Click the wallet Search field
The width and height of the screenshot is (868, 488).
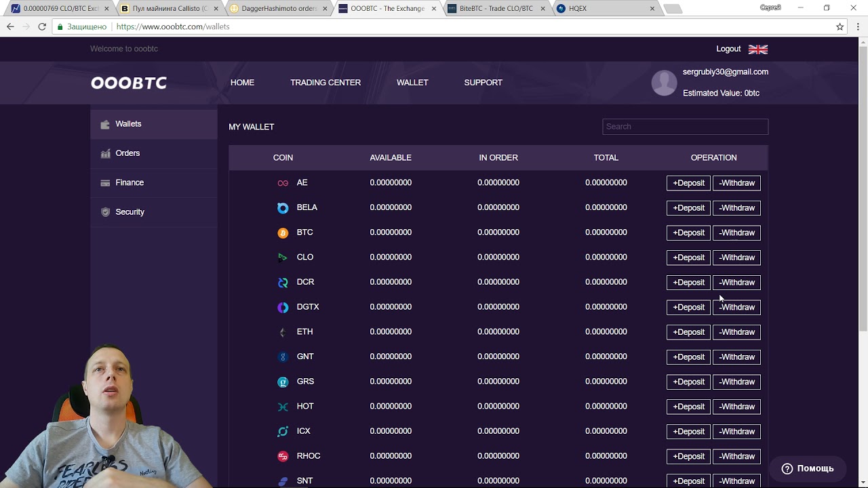685,127
